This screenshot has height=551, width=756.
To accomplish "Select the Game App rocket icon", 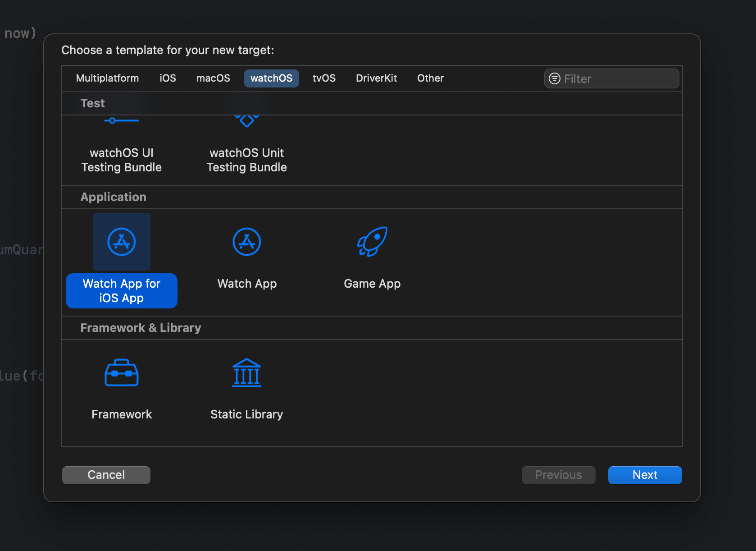I will coord(372,242).
